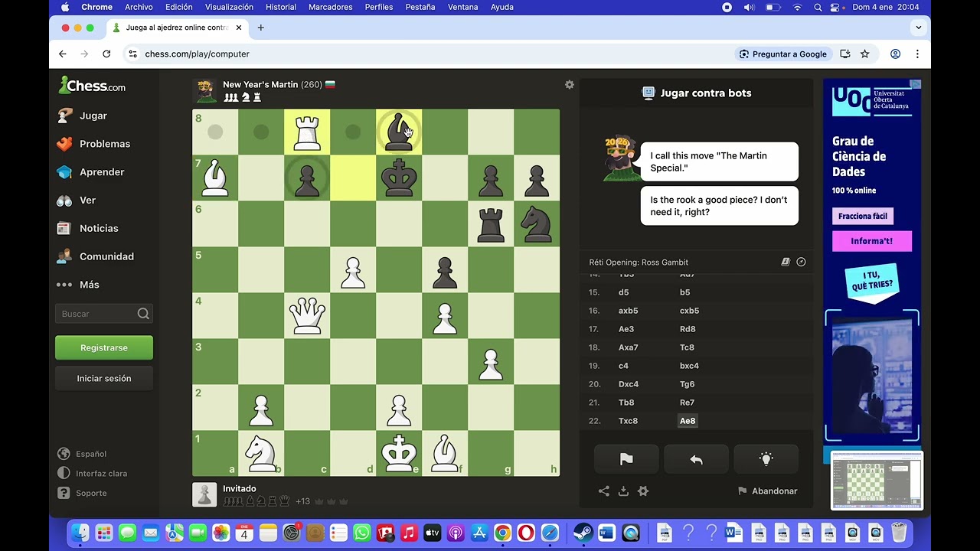
Task: Click the green Registrarse button
Action: pos(104,347)
